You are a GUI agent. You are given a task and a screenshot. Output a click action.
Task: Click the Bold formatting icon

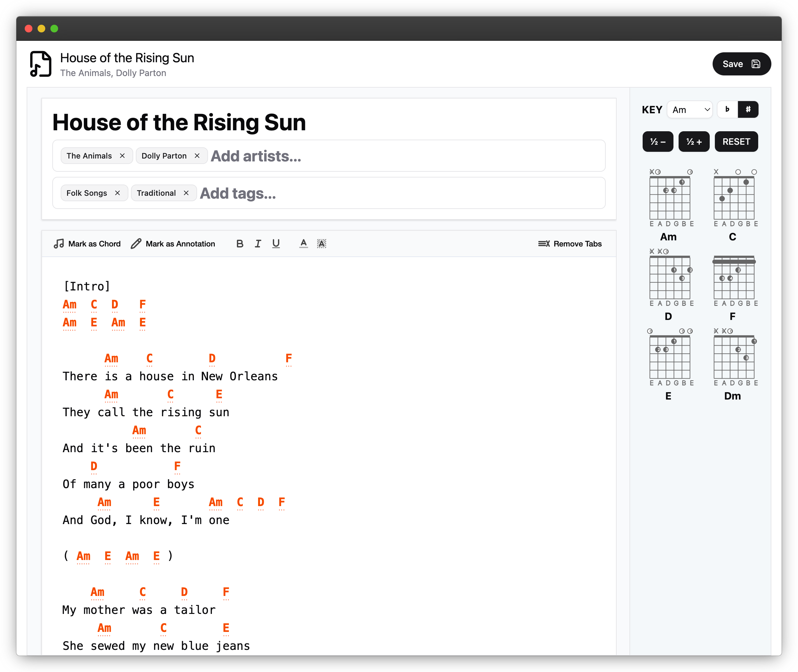click(x=240, y=244)
